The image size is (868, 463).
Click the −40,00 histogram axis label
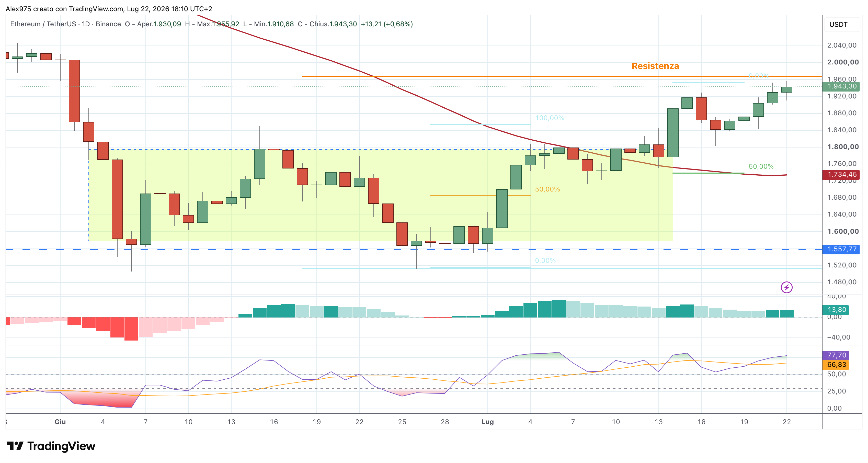838,337
